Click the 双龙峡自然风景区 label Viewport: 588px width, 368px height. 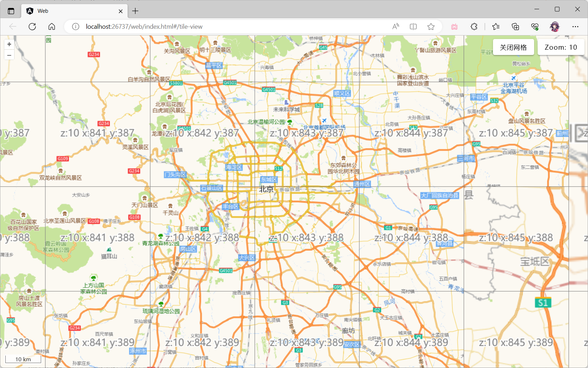tap(60, 178)
